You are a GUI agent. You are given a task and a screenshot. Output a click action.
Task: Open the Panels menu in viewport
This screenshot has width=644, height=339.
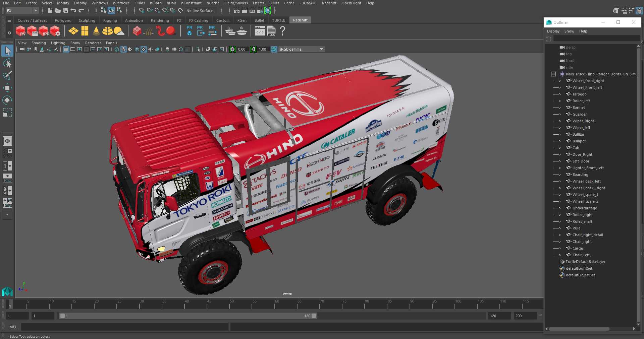point(111,43)
